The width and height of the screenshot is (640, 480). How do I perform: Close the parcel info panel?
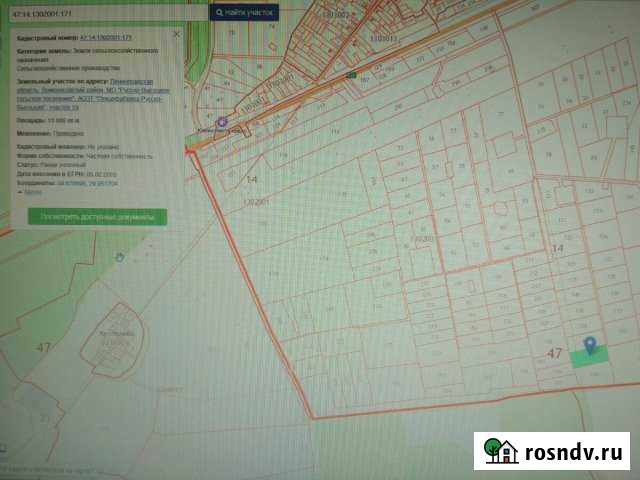click(177, 34)
